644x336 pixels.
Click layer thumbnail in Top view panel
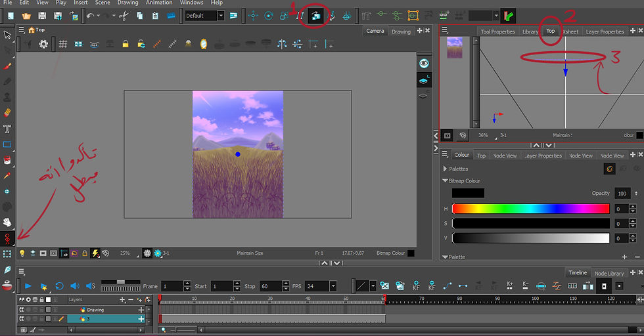click(x=455, y=47)
